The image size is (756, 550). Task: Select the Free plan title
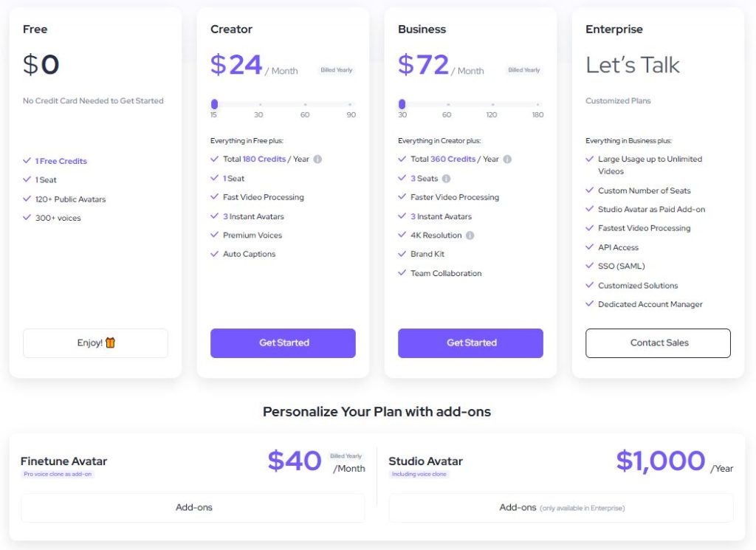35,29
